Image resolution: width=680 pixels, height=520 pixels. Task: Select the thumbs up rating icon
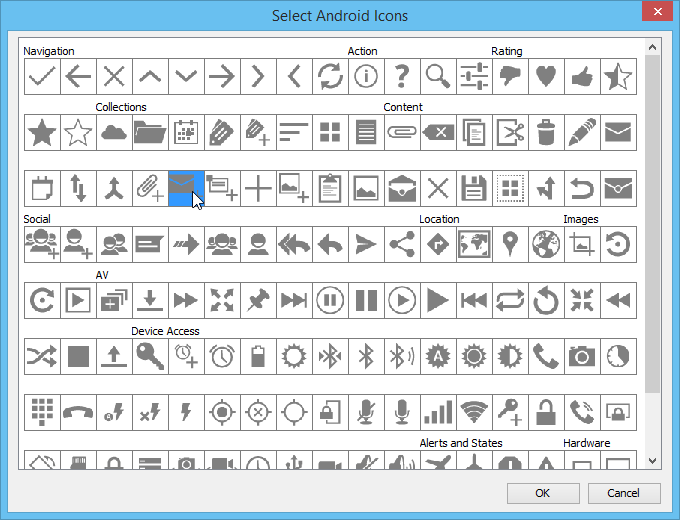pos(582,76)
